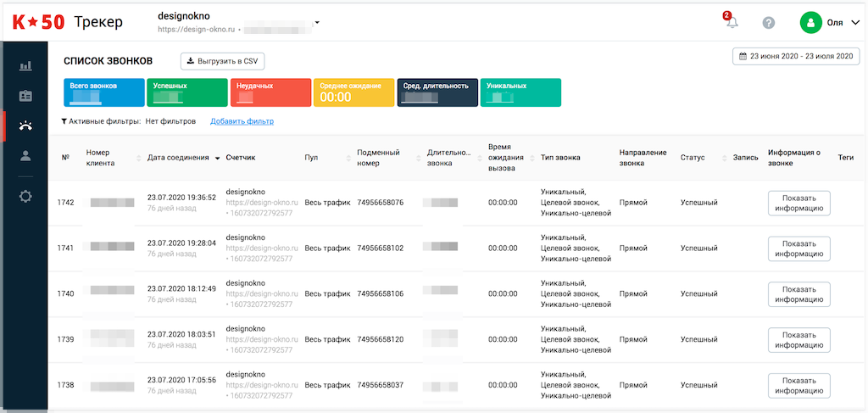Show information for call 1738
This screenshot has height=413, width=868.
click(798, 385)
